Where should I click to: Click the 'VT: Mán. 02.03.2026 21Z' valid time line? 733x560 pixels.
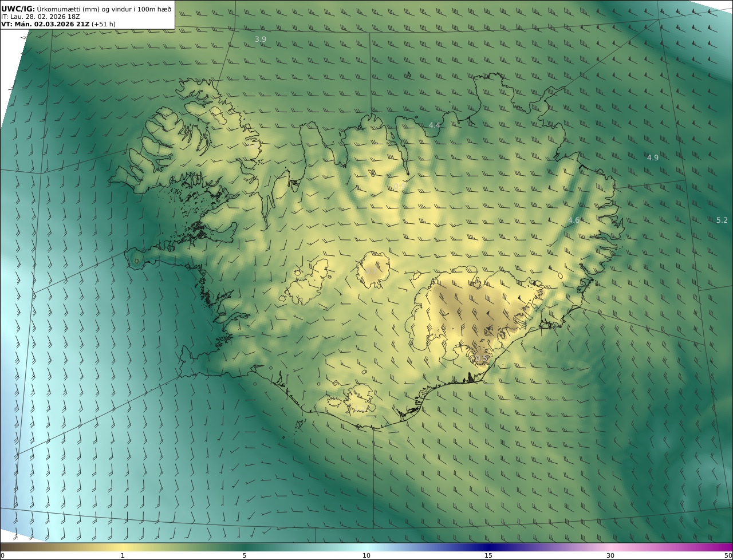click(x=45, y=24)
